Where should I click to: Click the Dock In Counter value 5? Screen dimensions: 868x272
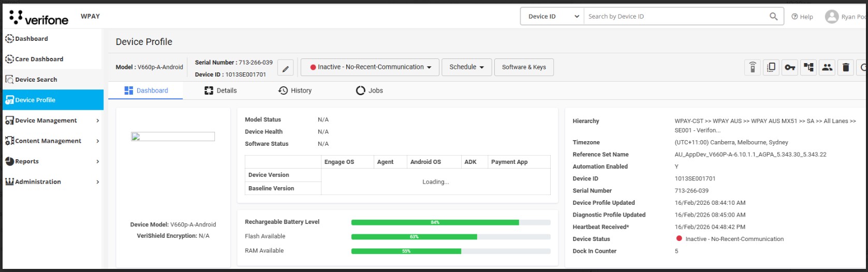(x=676, y=251)
